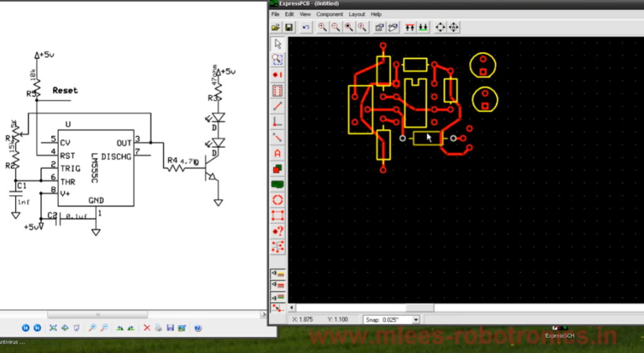The height and width of the screenshot is (353, 644).
Task: Undo the last action in ExpressPCB
Action: coord(306,27)
